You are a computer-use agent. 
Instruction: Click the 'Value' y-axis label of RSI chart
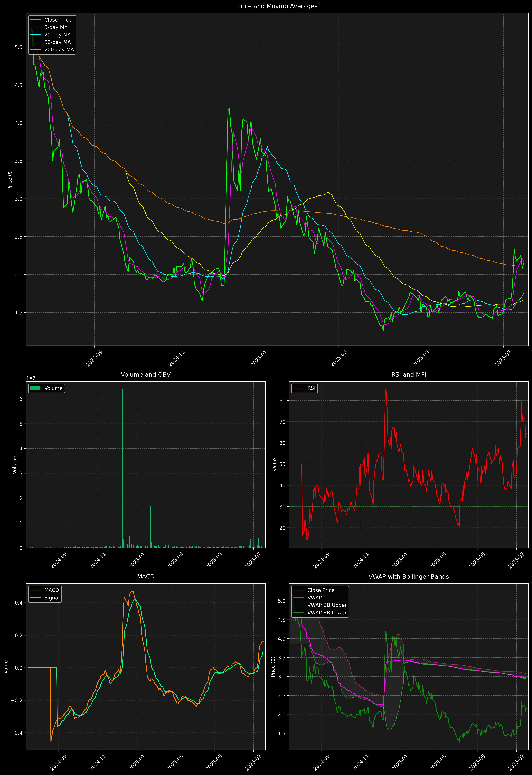pos(275,464)
